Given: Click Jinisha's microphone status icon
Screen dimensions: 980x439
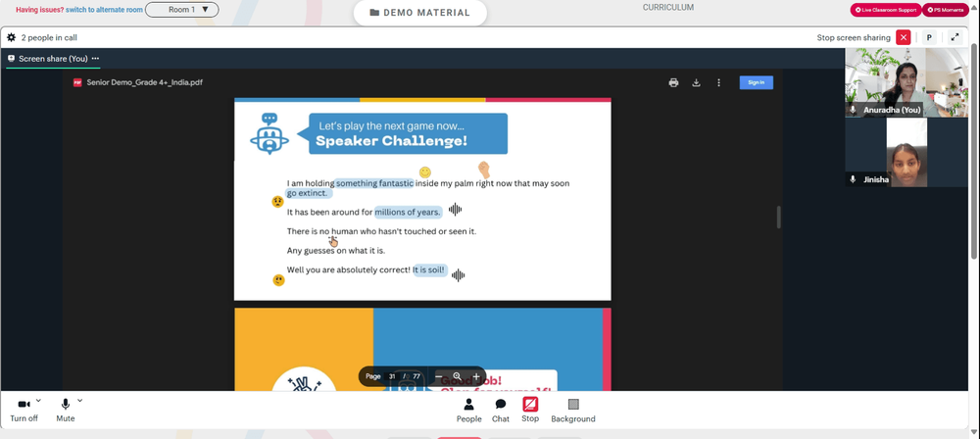Looking at the screenshot, I should pos(853,179).
